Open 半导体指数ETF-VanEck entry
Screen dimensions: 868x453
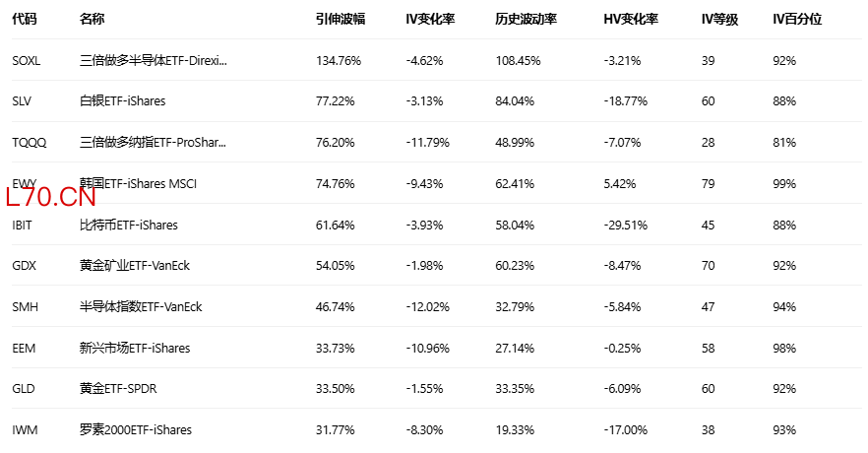tap(141, 307)
